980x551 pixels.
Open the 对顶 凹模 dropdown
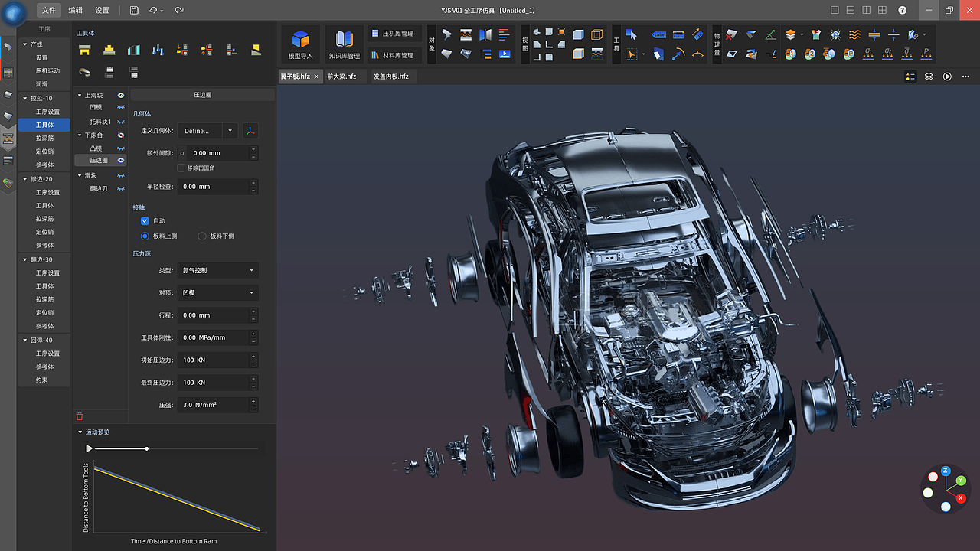pyautogui.click(x=217, y=293)
